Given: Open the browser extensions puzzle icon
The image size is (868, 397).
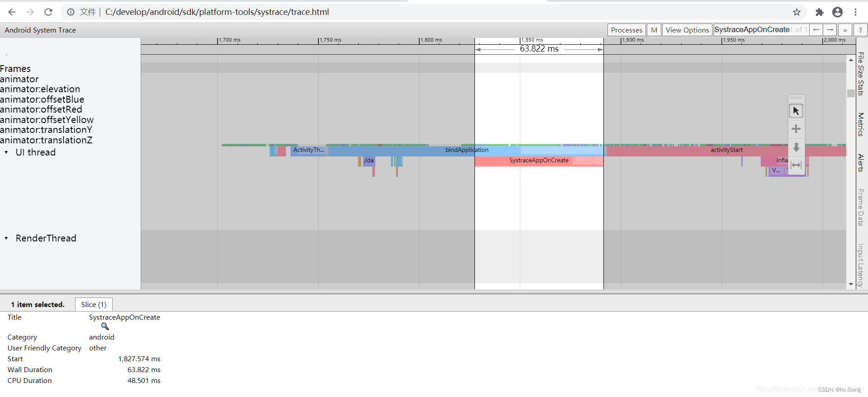Looking at the screenshot, I should [819, 12].
